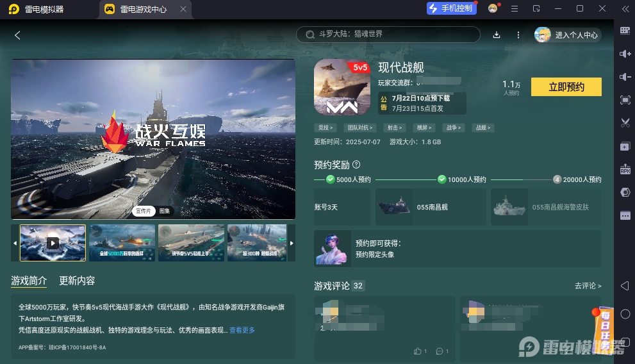The height and width of the screenshot is (364, 635).
Task: Open more tools ellipsis in sidebar
Action: (625, 215)
